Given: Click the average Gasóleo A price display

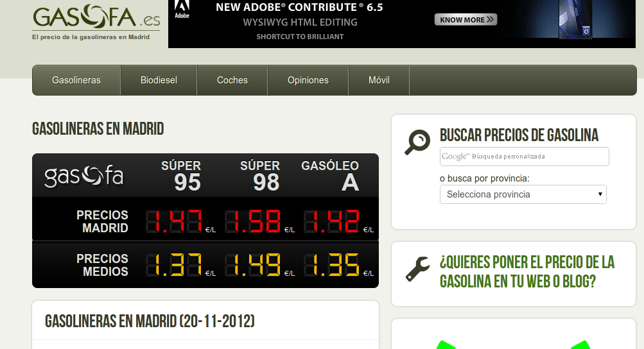Looking at the screenshot, I should [331, 265].
